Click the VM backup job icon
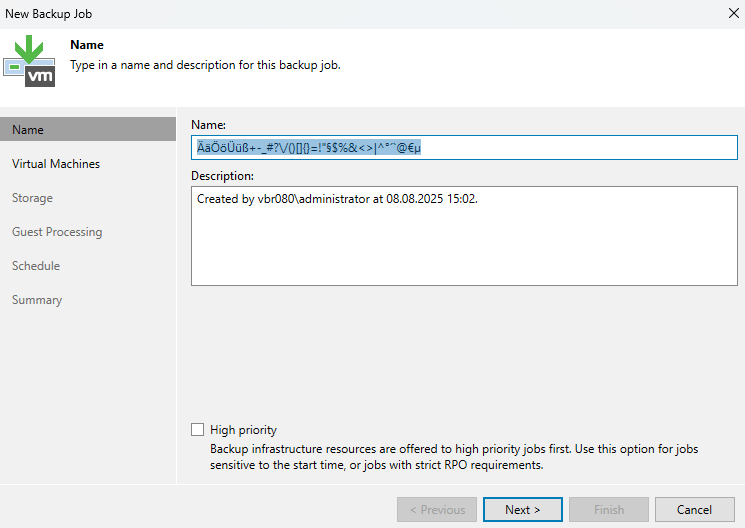Screen dimensions: 745x528 (29, 62)
